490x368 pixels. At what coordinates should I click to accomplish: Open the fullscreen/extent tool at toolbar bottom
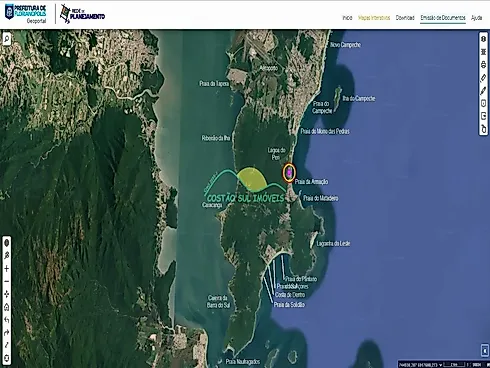6,358
